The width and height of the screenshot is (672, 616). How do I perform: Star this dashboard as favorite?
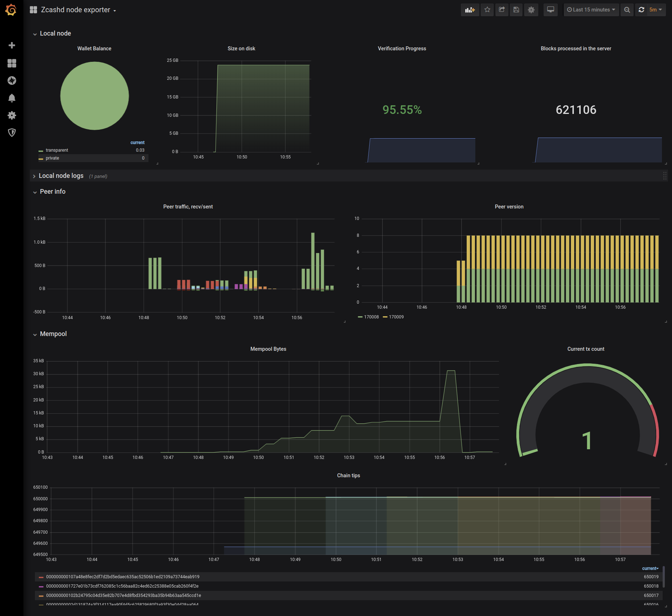487,10
